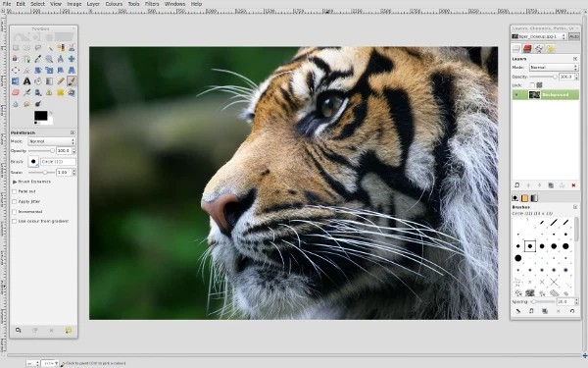Select the Measure compass tool
Viewport: 588px width, 368px height.
point(61,59)
